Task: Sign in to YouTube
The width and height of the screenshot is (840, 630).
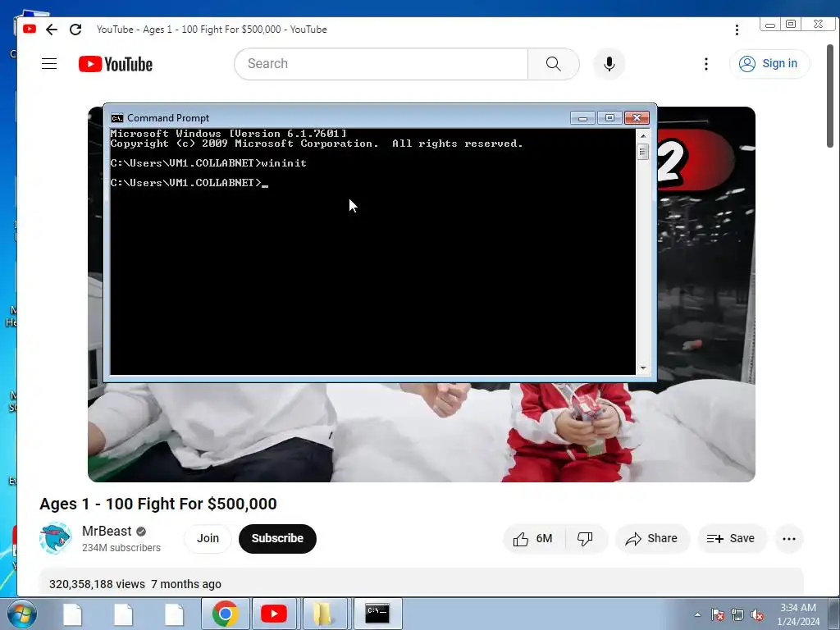Action: point(769,64)
